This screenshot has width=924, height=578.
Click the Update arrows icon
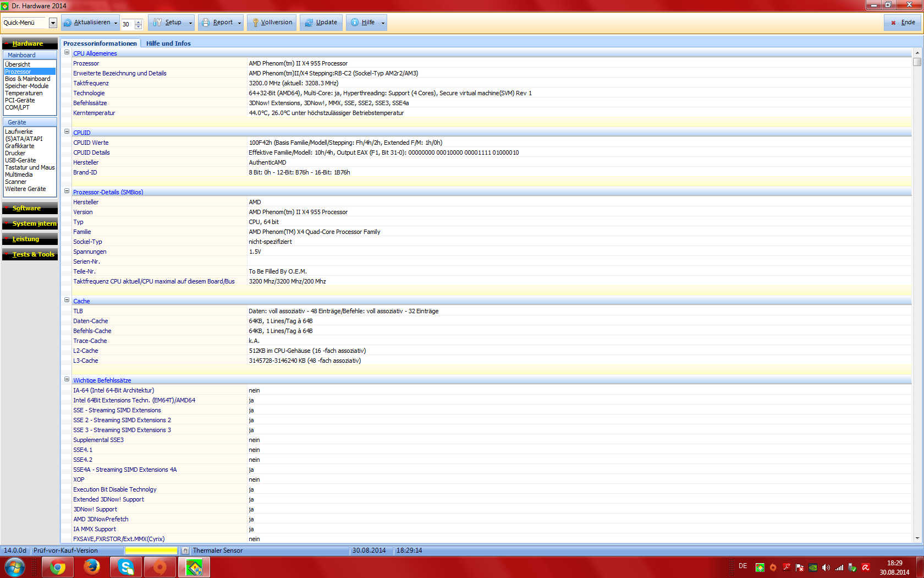(x=309, y=23)
